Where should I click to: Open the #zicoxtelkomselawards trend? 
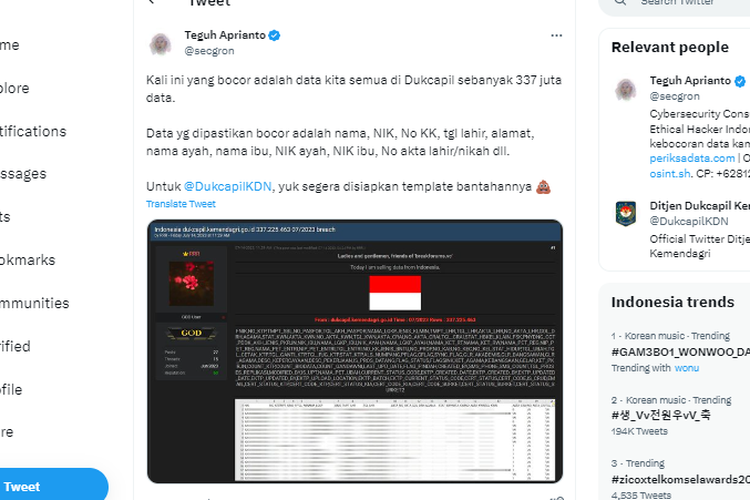(681, 479)
